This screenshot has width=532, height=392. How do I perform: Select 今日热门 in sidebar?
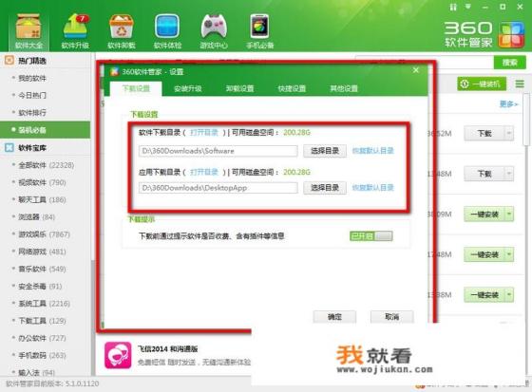(32, 95)
